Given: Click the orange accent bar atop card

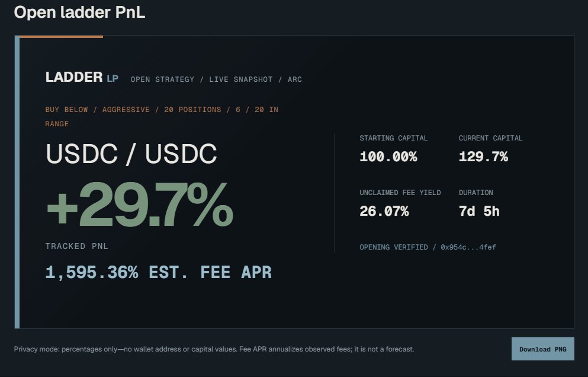Looking at the screenshot, I should pyautogui.click(x=61, y=36).
